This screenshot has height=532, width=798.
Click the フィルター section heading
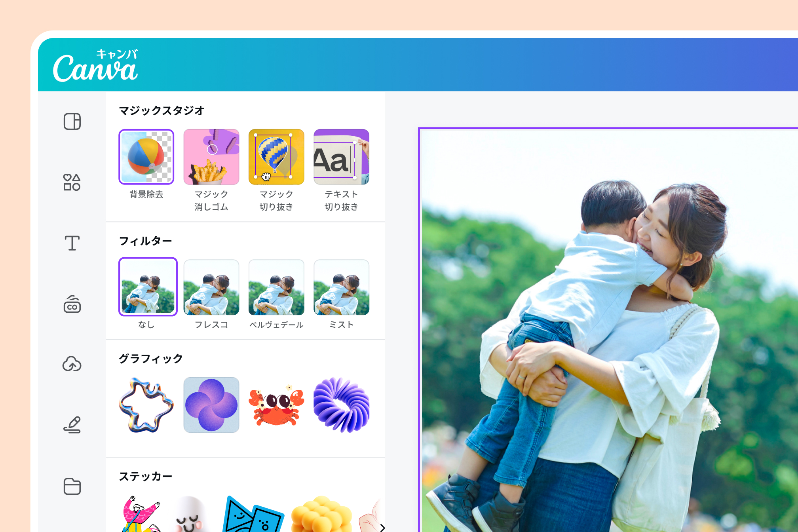(x=145, y=241)
